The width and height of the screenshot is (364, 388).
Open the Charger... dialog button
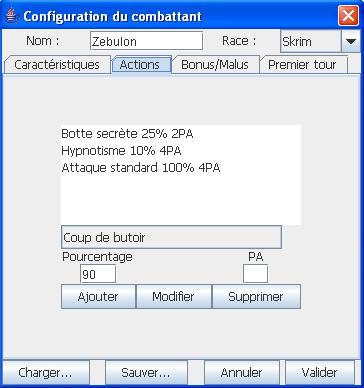45,372
